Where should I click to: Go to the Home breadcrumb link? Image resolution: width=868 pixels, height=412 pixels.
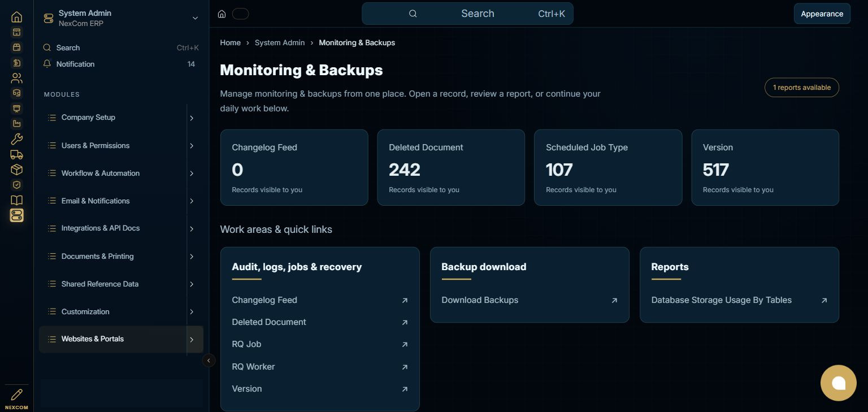tap(230, 42)
